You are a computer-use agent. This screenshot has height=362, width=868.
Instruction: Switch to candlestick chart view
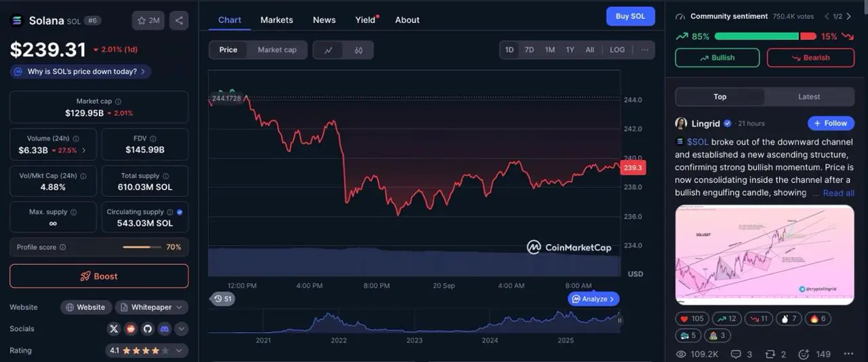click(x=358, y=50)
